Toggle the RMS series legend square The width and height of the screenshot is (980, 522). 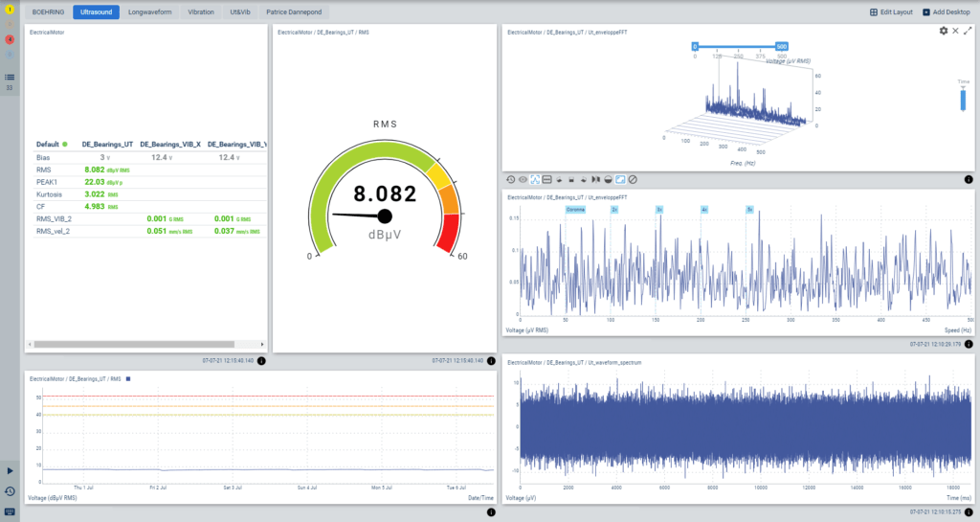click(x=126, y=379)
